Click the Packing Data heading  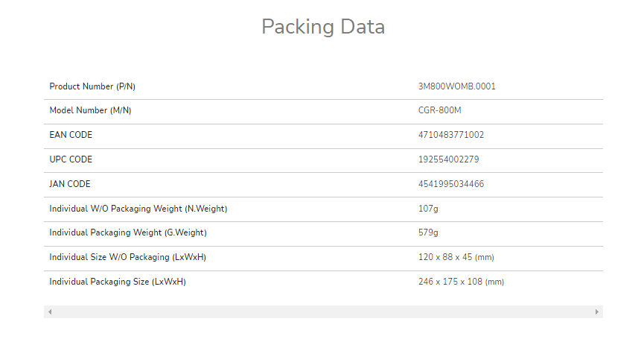point(323,26)
